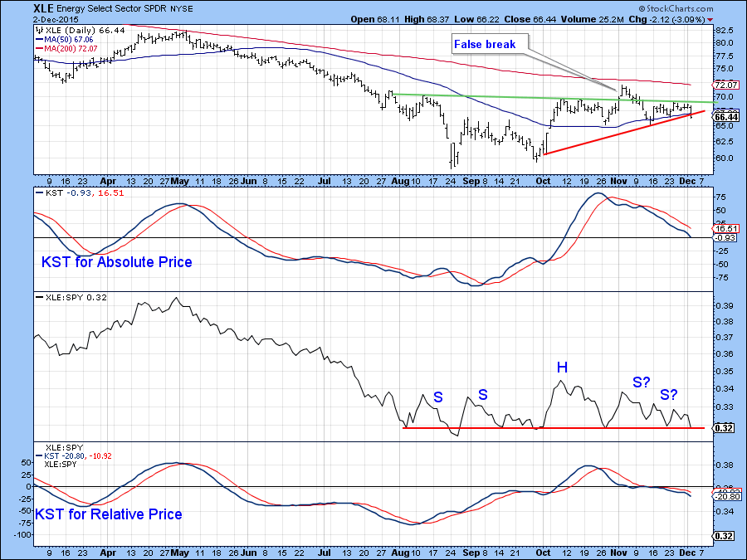This screenshot has width=747, height=560.
Task: Click the "Open 68.11" value
Action: [x=376, y=20]
